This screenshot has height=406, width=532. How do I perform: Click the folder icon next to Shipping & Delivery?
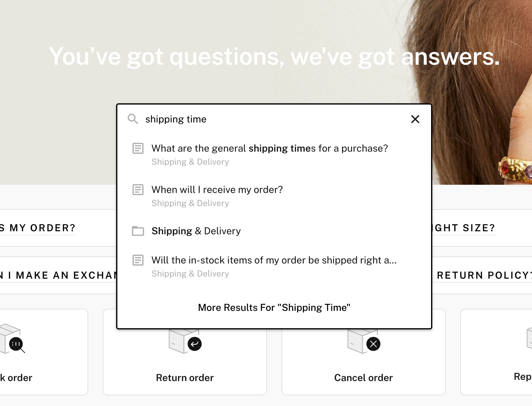pyautogui.click(x=138, y=231)
